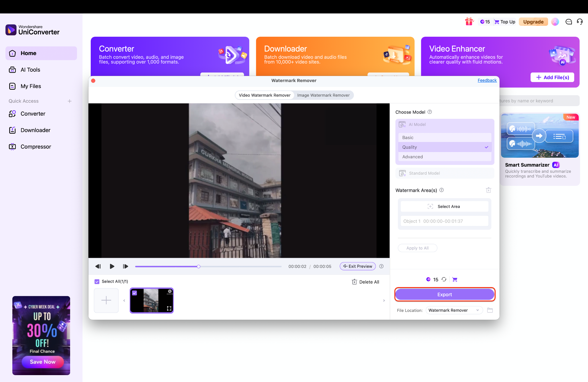
Task: Open the Feedback link
Action: tap(487, 80)
